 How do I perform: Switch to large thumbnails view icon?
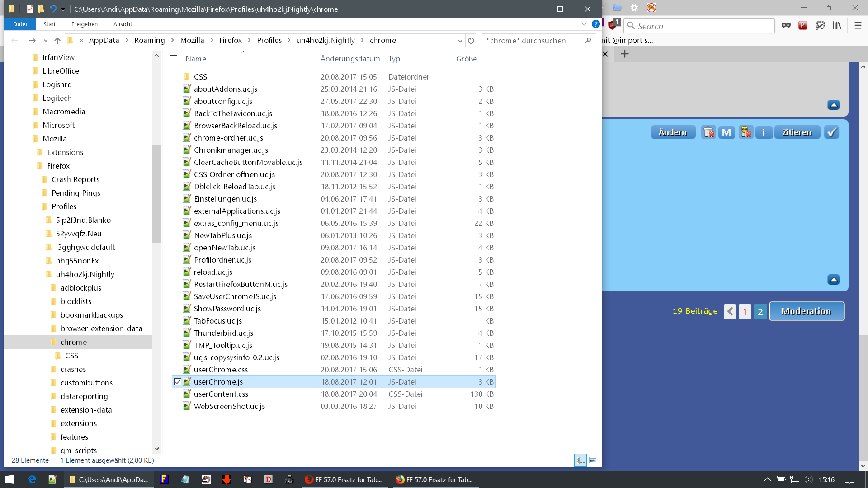tap(593, 460)
